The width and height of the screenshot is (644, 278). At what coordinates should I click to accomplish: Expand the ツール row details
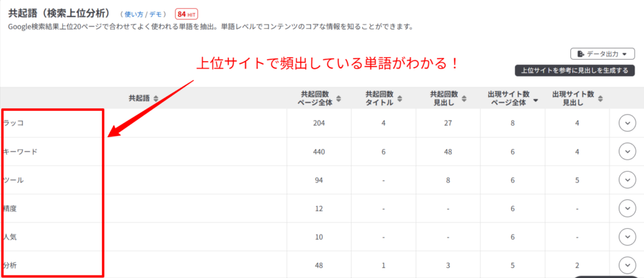pyautogui.click(x=627, y=180)
